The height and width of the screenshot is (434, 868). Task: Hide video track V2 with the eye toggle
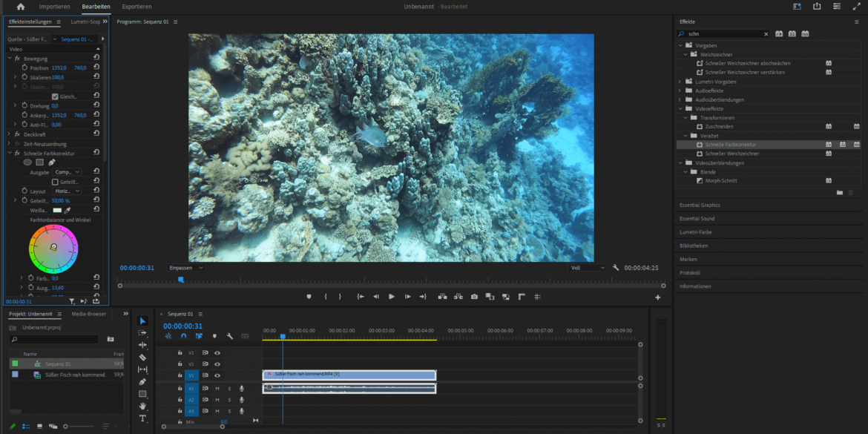point(217,364)
